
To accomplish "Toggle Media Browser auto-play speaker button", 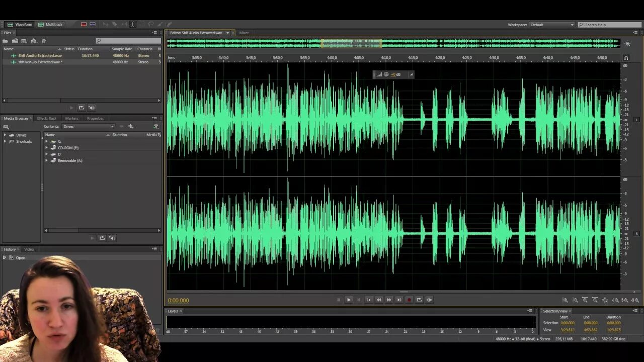I will pyautogui.click(x=112, y=238).
